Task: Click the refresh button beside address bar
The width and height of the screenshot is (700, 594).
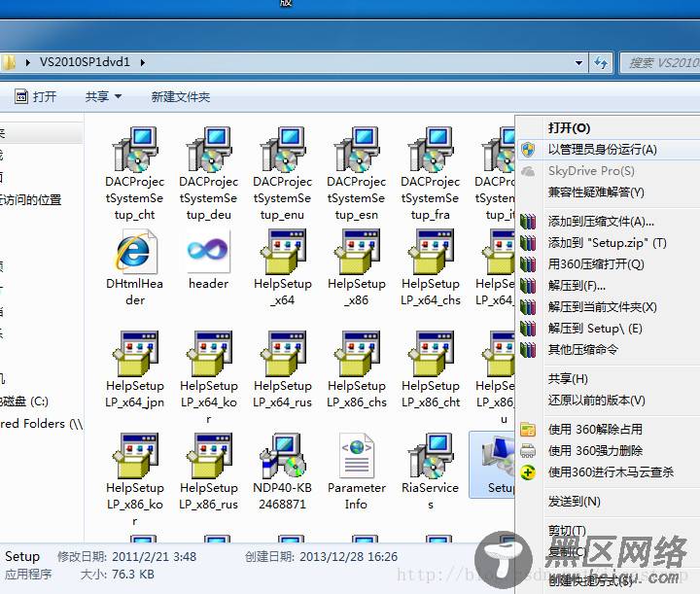Action: pyautogui.click(x=601, y=62)
